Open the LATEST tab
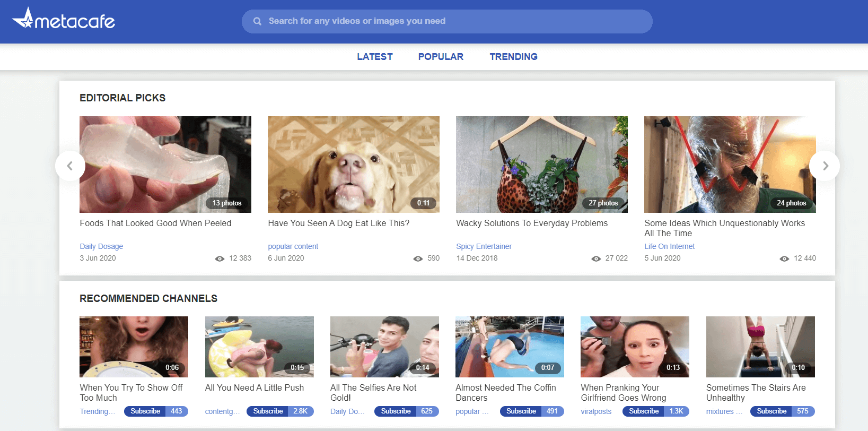This screenshot has width=868, height=431. pos(374,57)
